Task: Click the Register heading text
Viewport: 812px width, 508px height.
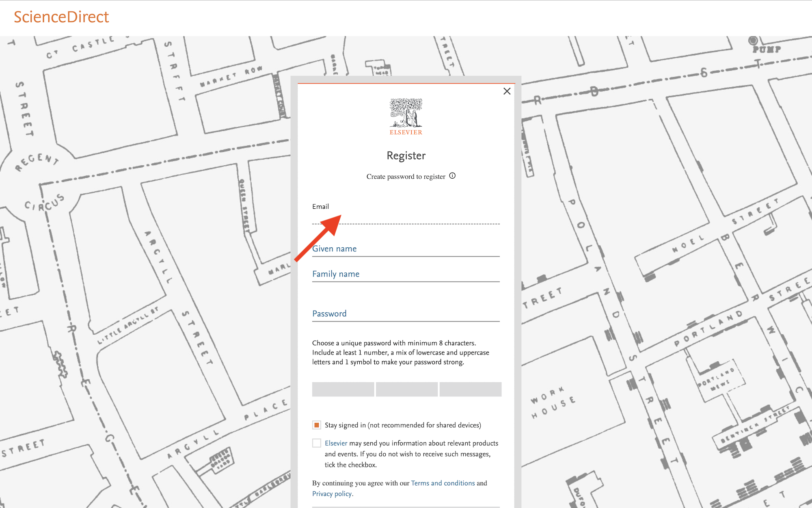Action: (x=406, y=156)
